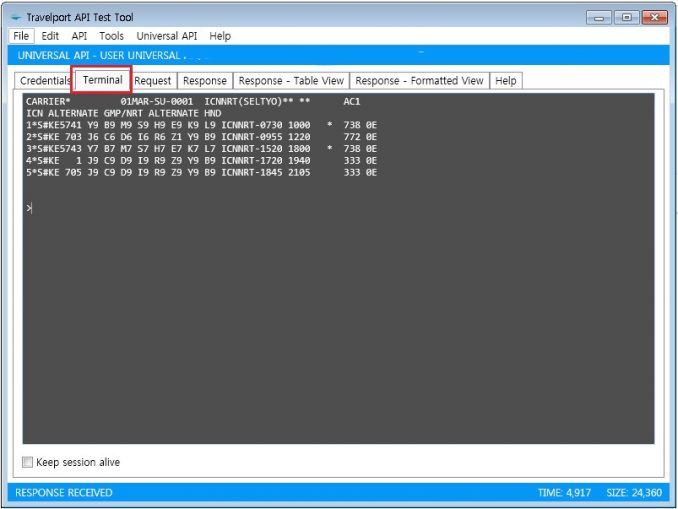Click flight row 3 KE5743 in terminal
Viewport: 678px width, 509px height.
(201, 149)
